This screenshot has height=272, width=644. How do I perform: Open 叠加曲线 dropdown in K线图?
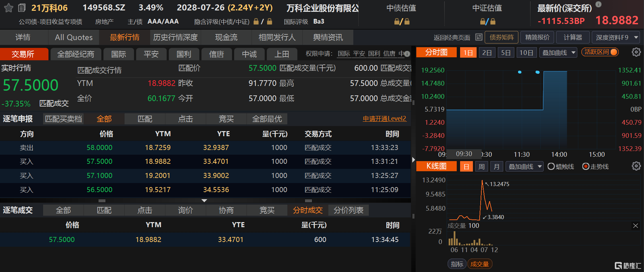tap(524, 167)
